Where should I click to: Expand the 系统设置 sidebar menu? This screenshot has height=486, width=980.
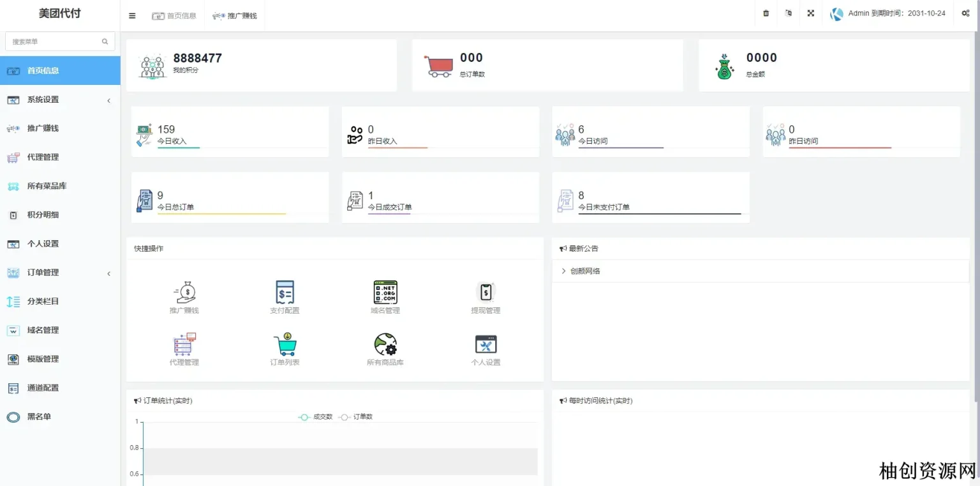click(60, 100)
